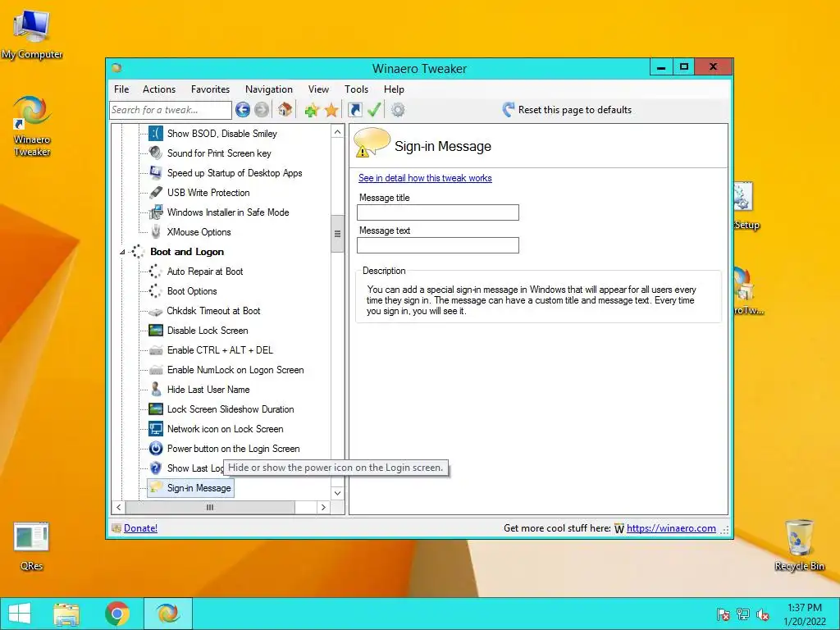This screenshot has width=840, height=630.
Task: Click the horizontal scrollbar right arrow
Action: (323, 507)
